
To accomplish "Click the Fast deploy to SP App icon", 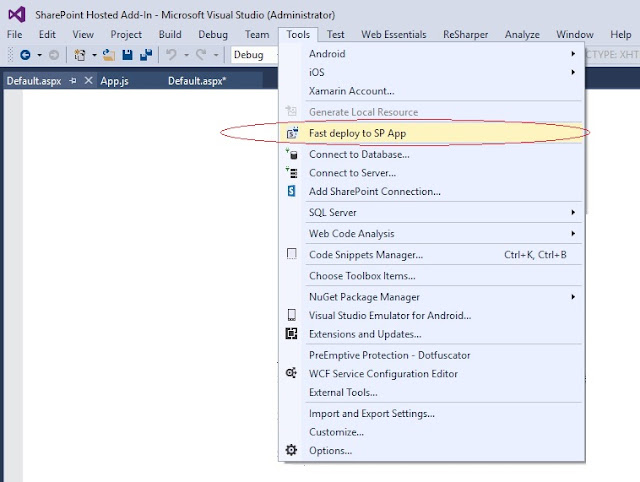I will [292, 133].
